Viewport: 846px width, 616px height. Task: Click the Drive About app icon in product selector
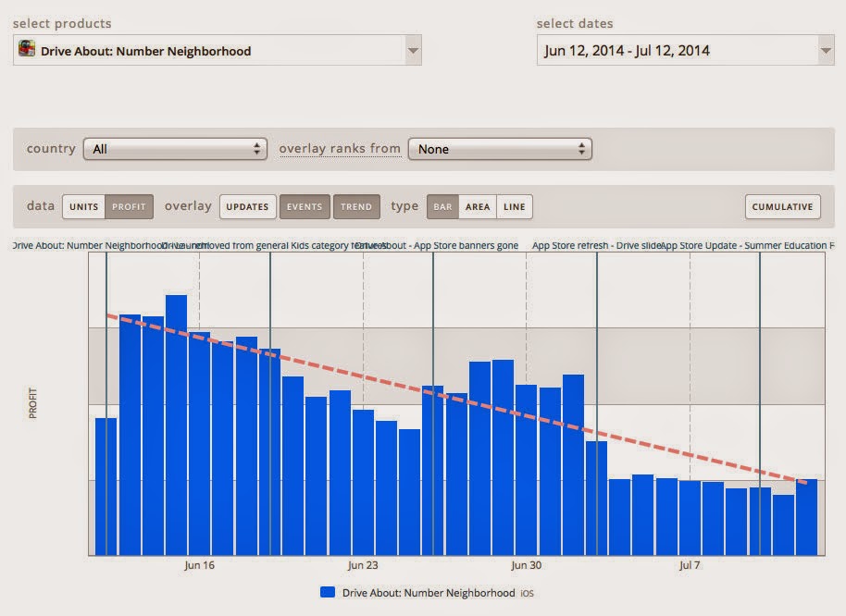27,48
